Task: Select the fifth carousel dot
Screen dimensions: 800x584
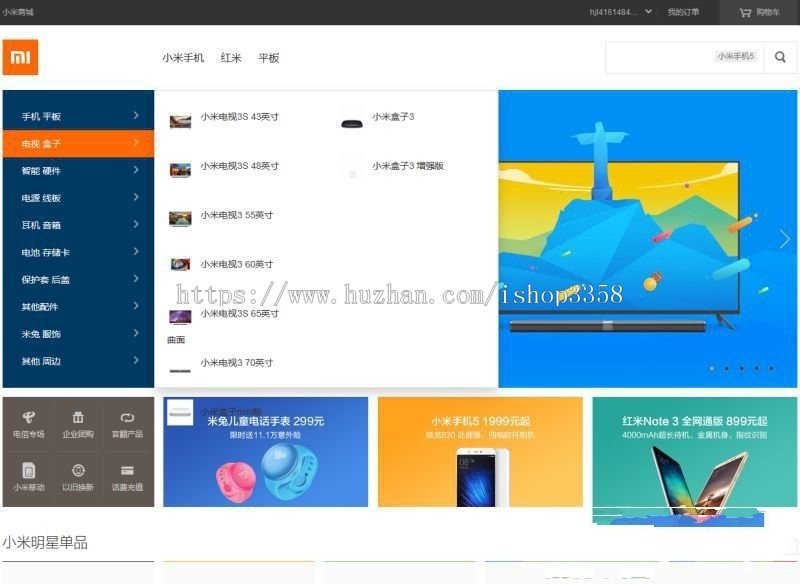Action: point(771,368)
